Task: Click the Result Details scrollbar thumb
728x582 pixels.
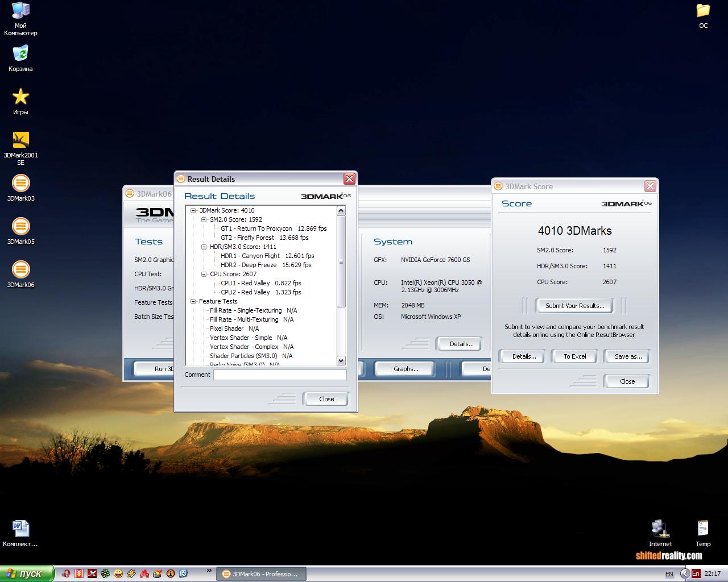Action: (341, 261)
